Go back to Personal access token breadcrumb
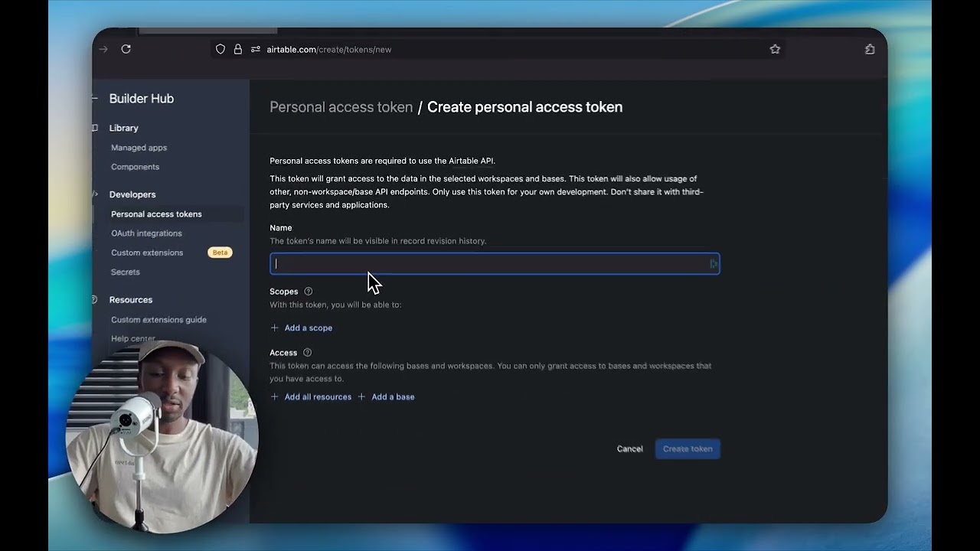 pyautogui.click(x=341, y=107)
